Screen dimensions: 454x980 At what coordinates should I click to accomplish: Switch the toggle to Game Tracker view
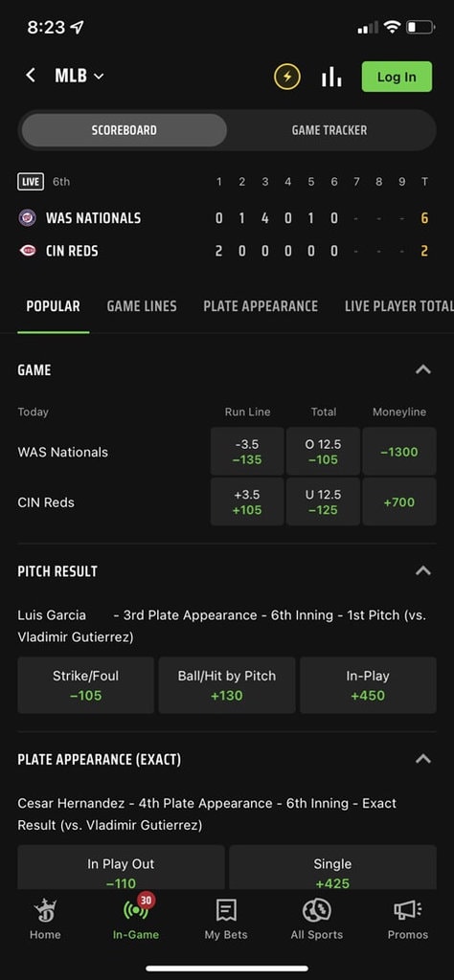click(x=329, y=130)
